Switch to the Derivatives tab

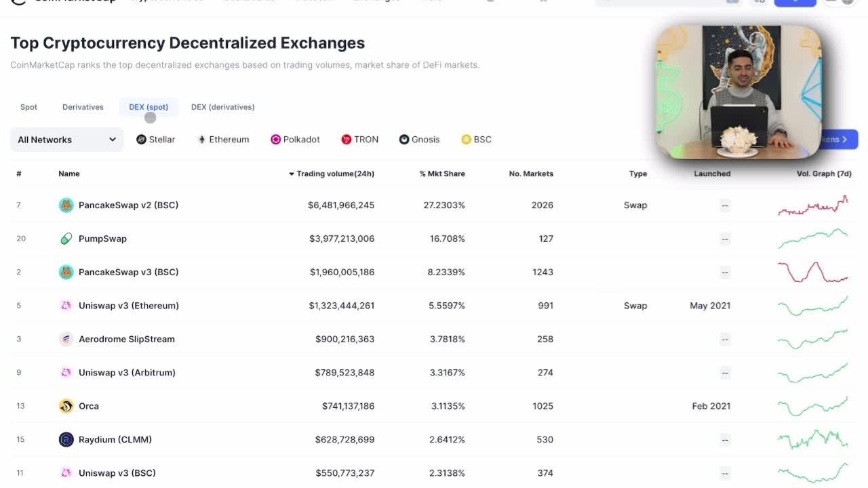click(x=83, y=107)
